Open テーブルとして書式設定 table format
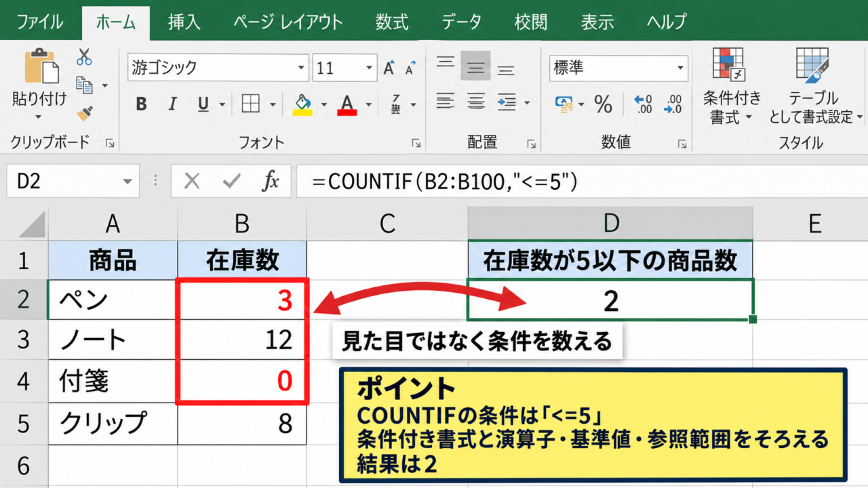The height and width of the screenshot is (488, 868). (816, 86)
